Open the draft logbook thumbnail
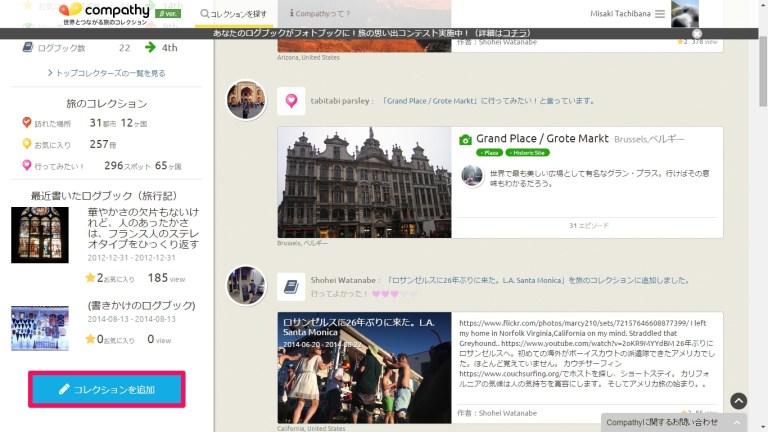The height and width of the screenshot is (432, 768). click(40, 328)
